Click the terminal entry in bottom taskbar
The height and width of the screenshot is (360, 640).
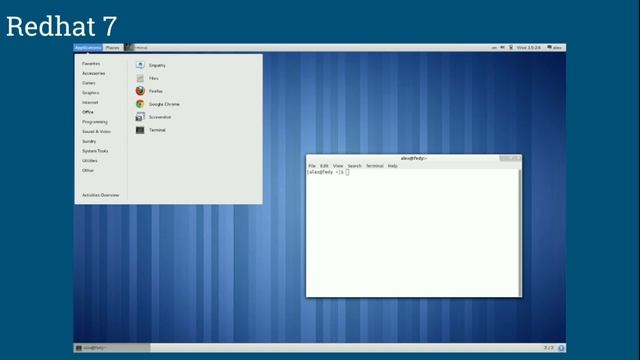click(x=112, y=348)
